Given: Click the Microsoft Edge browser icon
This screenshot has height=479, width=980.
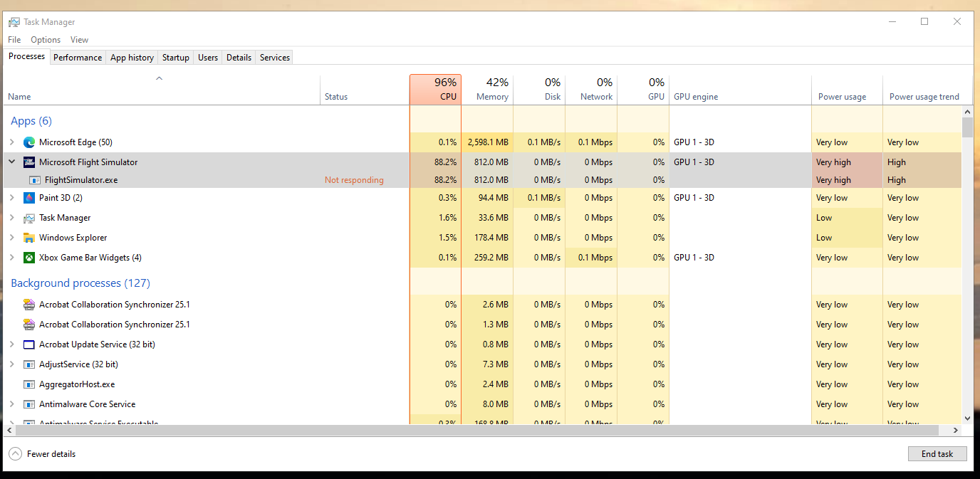Looking at the screenshot, I should (28, 142).
